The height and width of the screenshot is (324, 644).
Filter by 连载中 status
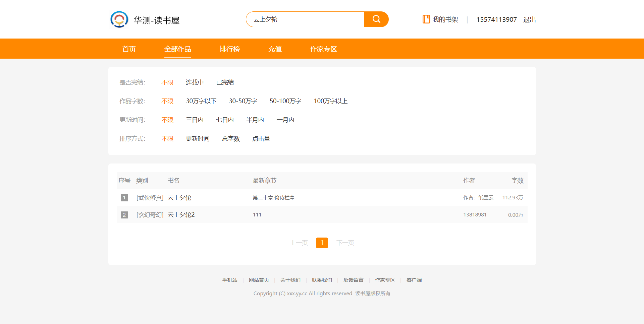195,82
